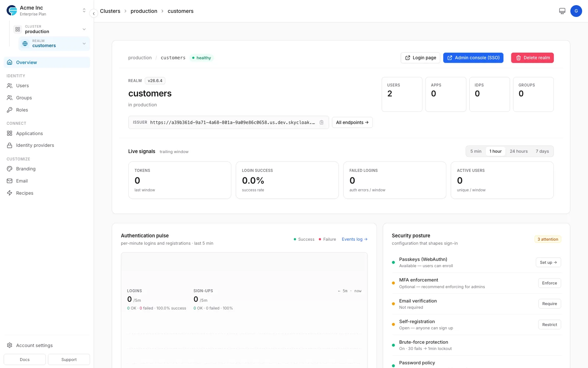Click the All endpoints button
Viewport: 588px width, 368px height.
[352, 123]
